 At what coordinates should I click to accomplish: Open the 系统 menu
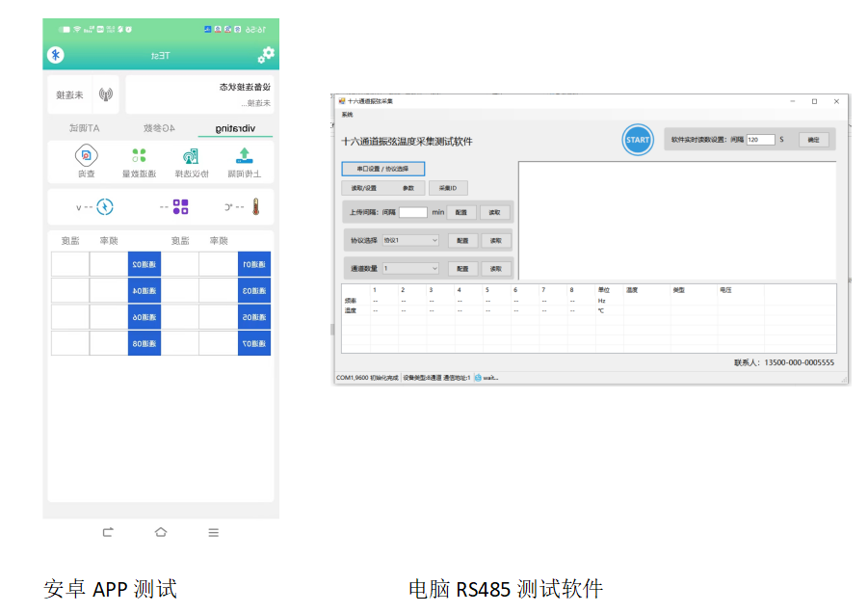click(348, 115)
